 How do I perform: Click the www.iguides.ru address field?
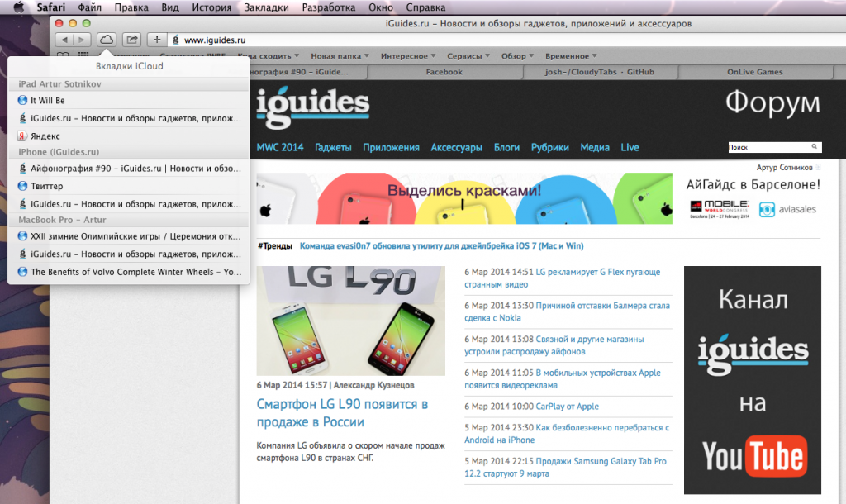point(507,40)
